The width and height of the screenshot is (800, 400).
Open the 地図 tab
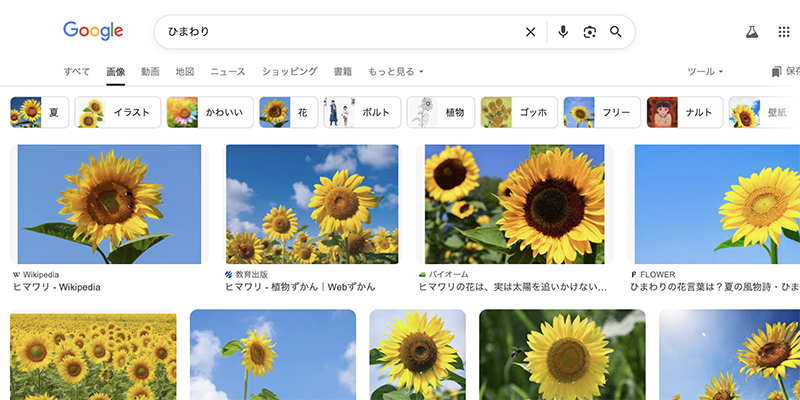click(185, 71)
